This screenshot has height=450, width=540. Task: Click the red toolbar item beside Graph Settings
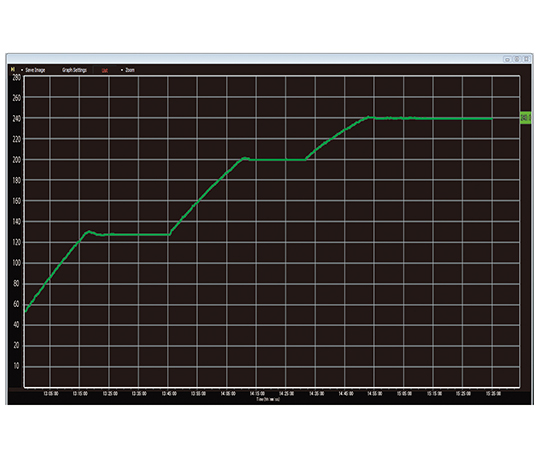click(105, 70)
